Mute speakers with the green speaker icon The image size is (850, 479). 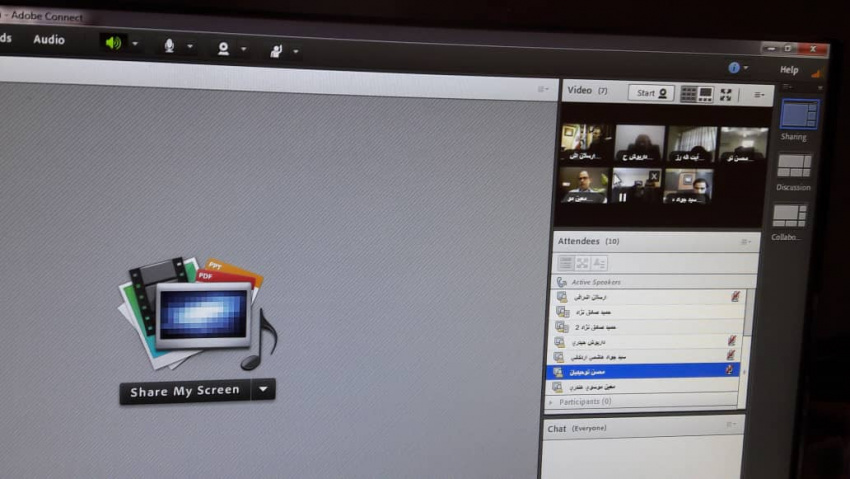point(113,43)
